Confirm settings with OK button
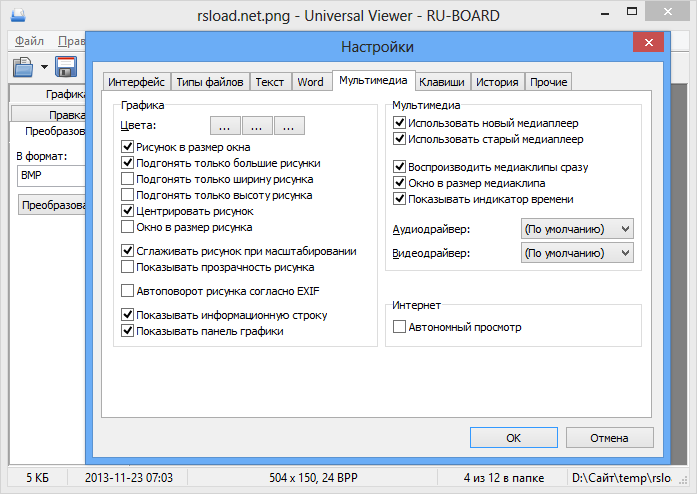This screenshot has height=494, width=697. (x=513, y=438)
